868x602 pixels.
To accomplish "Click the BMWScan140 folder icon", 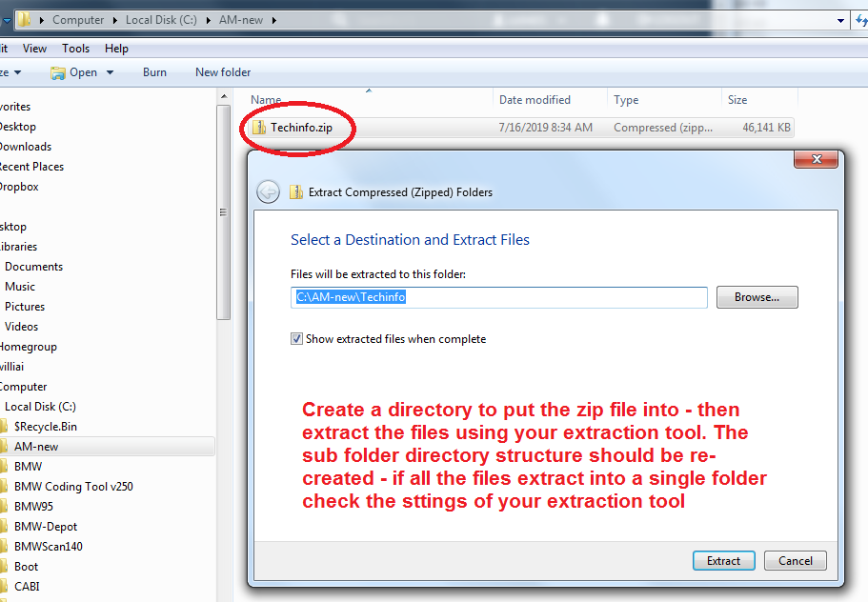I will point(4,547).
